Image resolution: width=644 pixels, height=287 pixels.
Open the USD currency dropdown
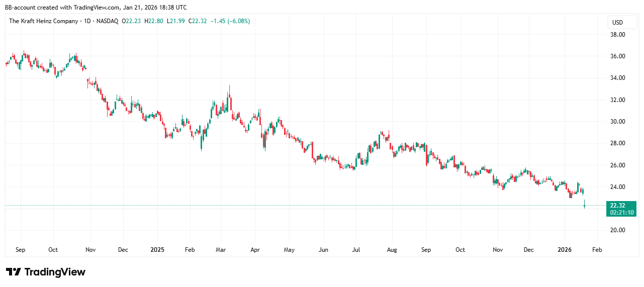click(x=617, y=22)
